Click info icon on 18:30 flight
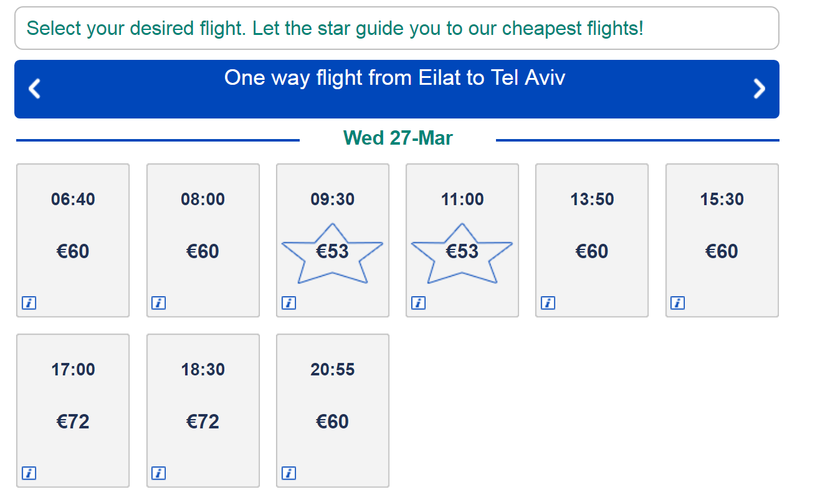The height and width of the screenshot is (497, 820). pyautogui.click(x=158, y=473)
